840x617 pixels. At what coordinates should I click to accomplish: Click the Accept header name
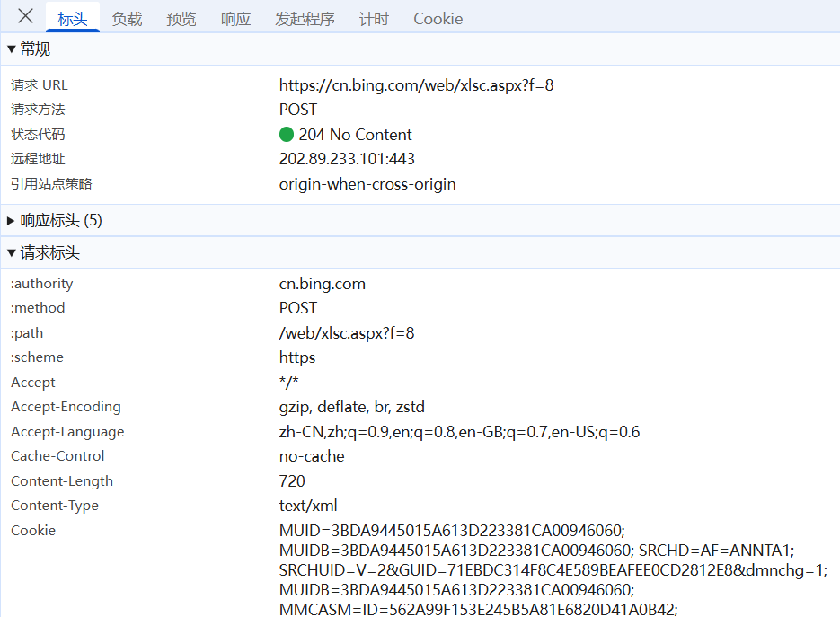tap(32, 383)
